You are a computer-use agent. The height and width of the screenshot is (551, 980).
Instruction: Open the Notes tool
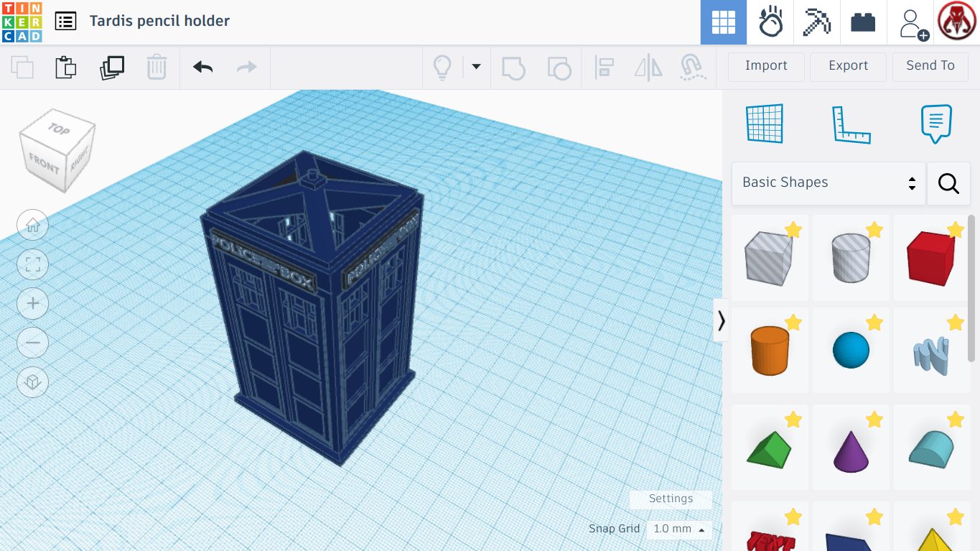click(936, 124)
